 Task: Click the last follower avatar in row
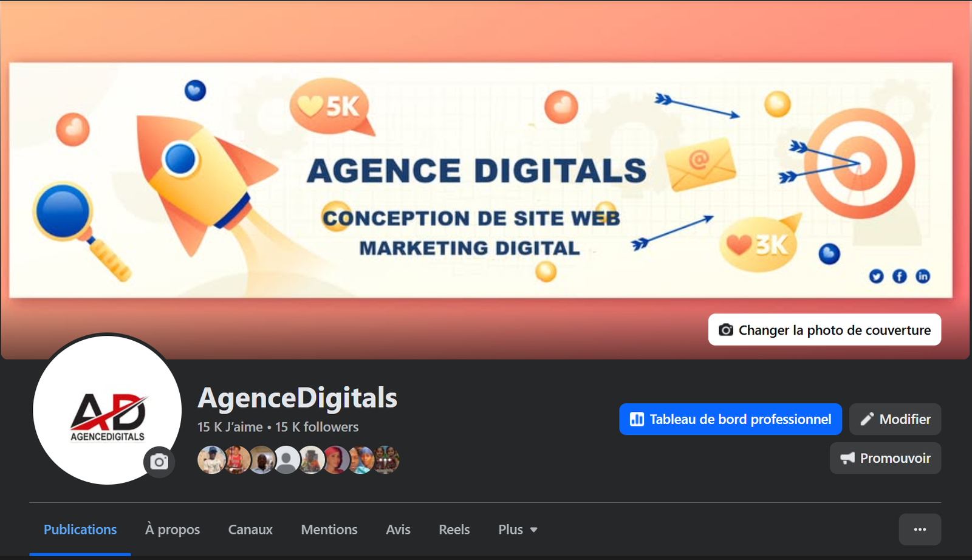coord(386,460)
